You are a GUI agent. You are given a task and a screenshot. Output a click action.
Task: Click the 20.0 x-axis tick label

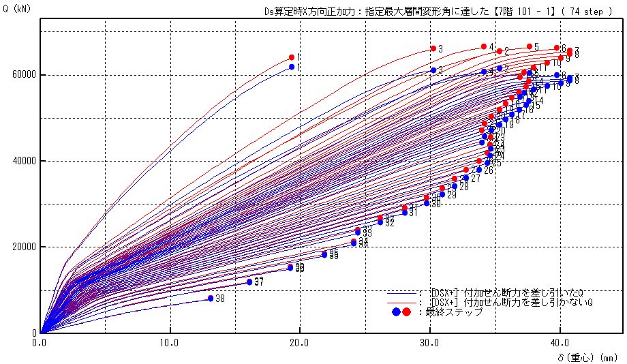coord(300,343)
